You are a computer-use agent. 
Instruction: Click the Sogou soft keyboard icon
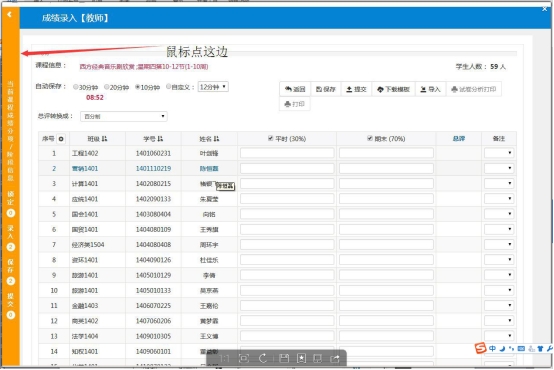pos(521,348)
